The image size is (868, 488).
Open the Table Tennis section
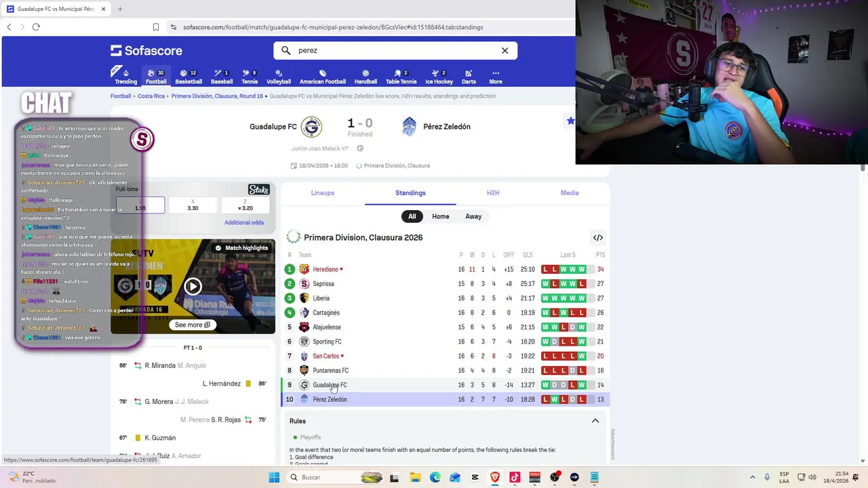click(x=401, y=77)
